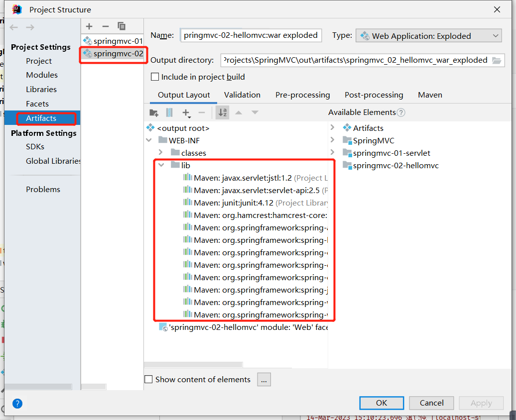Open Facets settings section

point(37,104)
